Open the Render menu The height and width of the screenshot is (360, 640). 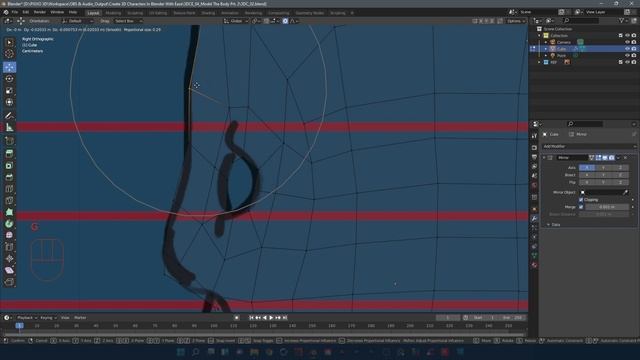coord(40,12)
